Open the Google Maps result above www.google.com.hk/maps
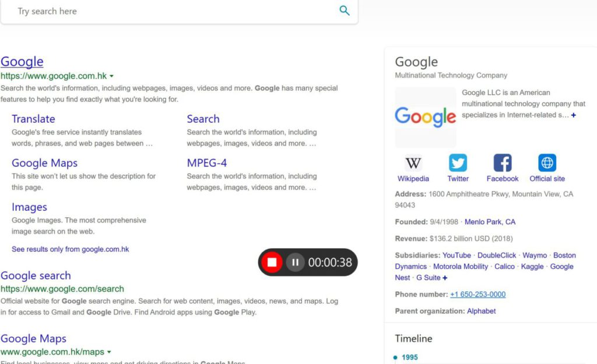This screenshot has width=597, height=364. coord(33,338)
